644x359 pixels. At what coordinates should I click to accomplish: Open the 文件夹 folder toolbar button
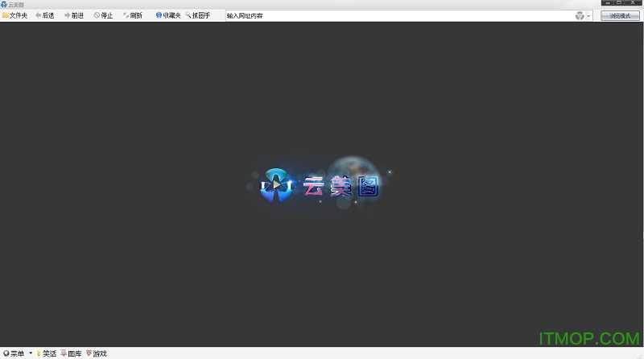tap(14, 15)
